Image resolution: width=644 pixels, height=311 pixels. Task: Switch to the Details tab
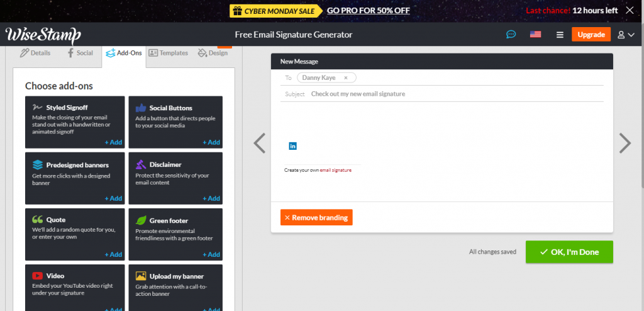35,53
